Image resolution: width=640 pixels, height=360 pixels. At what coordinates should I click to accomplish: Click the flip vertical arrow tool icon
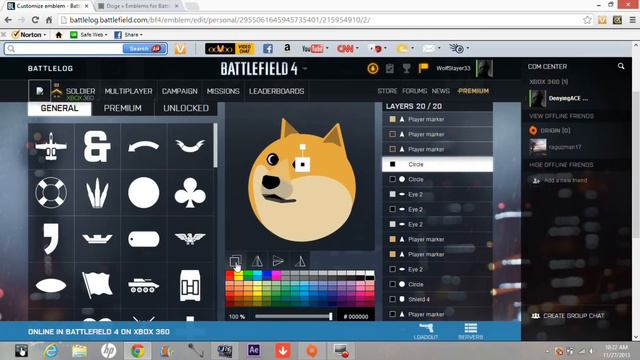278,261
